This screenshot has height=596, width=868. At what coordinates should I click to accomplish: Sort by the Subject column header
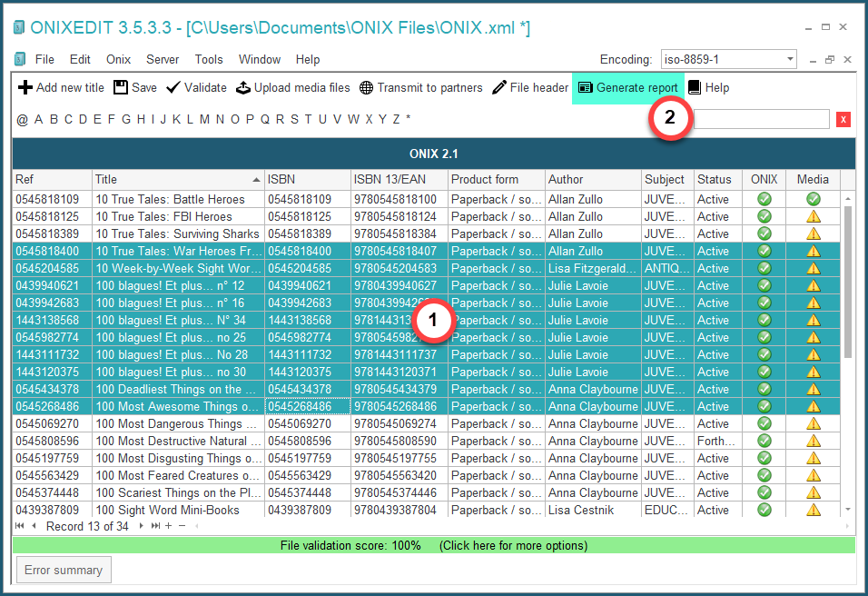click(667, 179)
